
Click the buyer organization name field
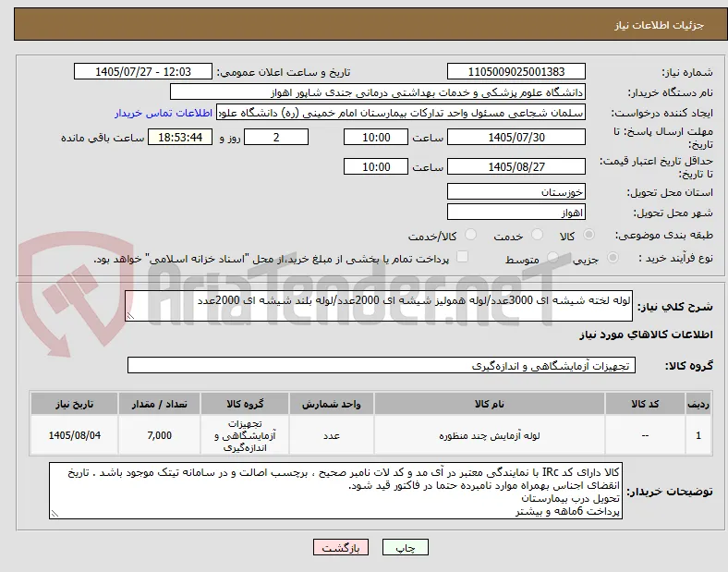pos(378,91)
